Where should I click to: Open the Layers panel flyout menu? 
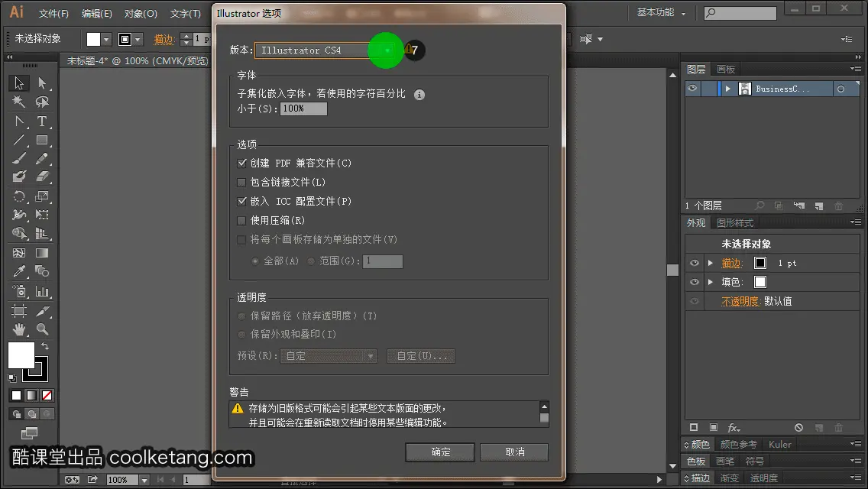tap(855, 70)
